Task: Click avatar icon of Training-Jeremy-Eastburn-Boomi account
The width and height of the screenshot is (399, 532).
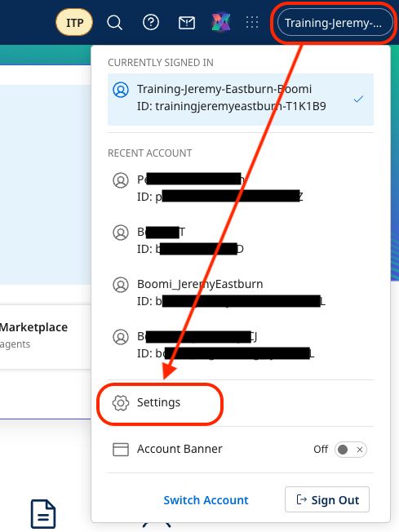Action: 121,90
